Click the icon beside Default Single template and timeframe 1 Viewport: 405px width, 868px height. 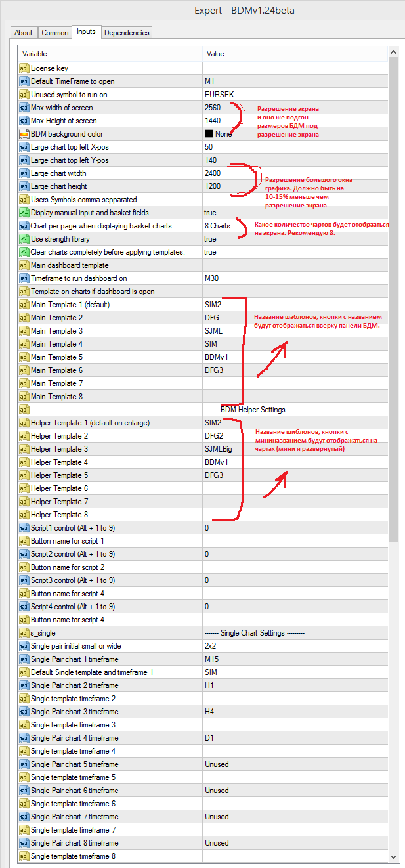tap(24, 672)
